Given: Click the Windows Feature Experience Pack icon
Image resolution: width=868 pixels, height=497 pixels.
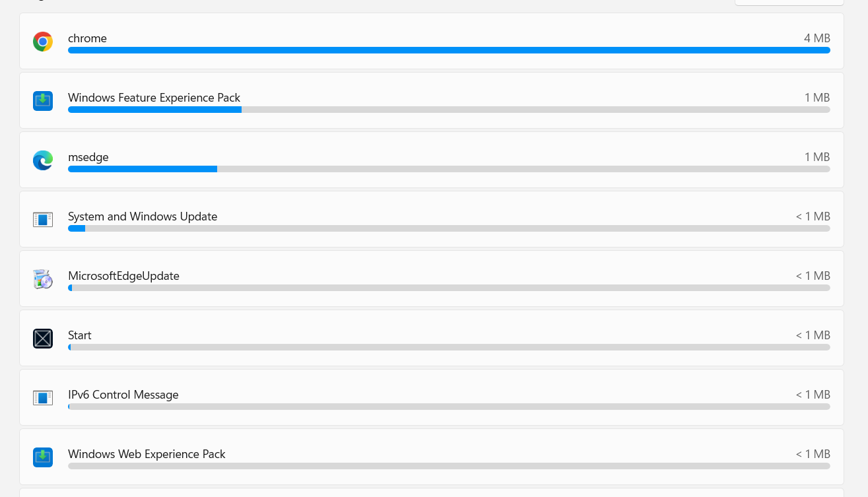Looking at the screenshot, I should [43, 101].
